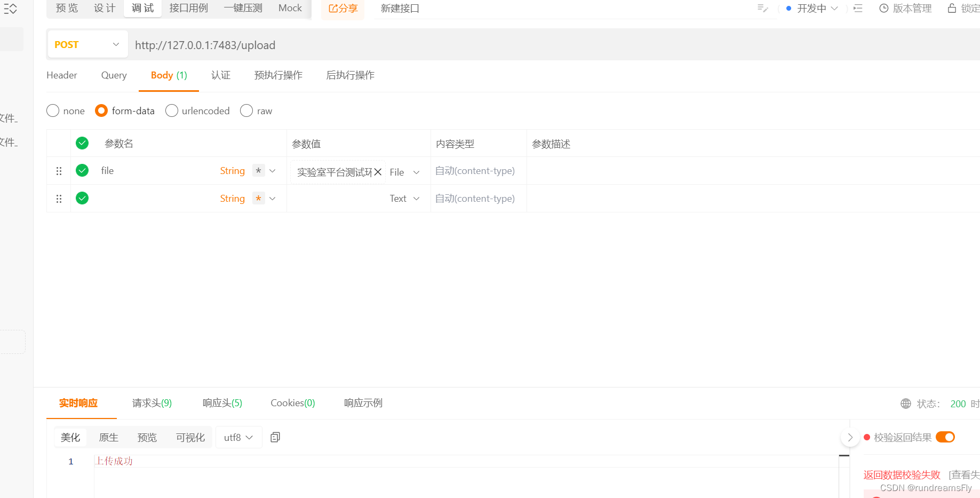Toggle off the 校验返回结果 switch
Viewport: 980px width, 498px height.
(x=945, y=437)
